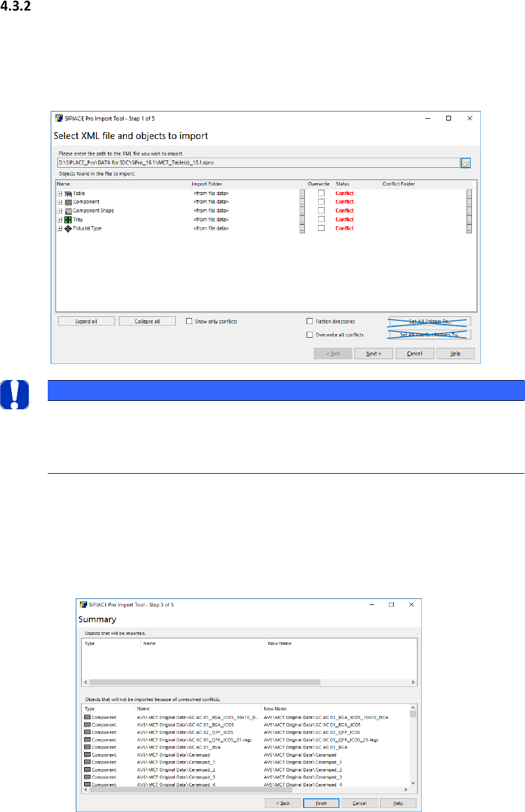This screenshot has width=525, height=812.
Task: Go Back from the Summary dialog
Action: (283, 803)
